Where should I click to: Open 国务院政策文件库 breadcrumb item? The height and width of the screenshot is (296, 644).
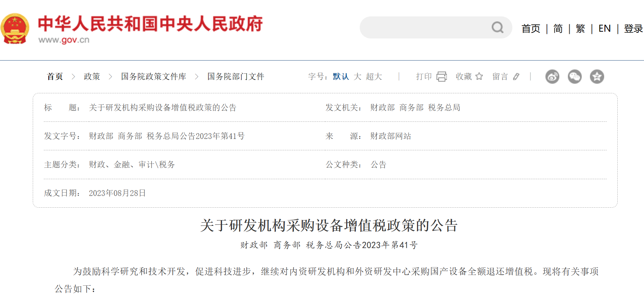pos(153,77)
